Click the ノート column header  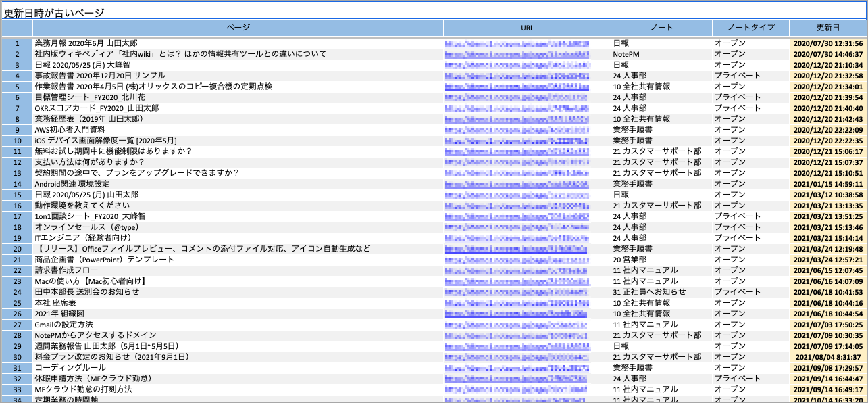[x=661, y=28]
